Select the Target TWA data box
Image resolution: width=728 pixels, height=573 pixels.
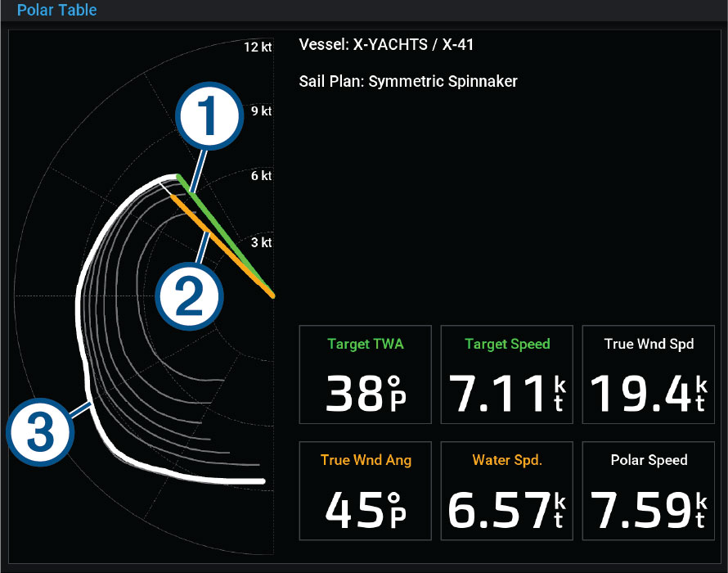pyautogui.click(x=366, y=374)
